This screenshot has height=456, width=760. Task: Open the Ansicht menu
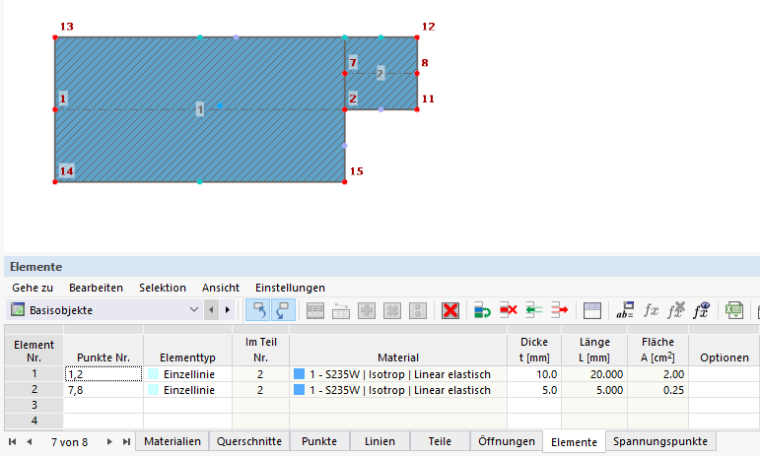coord(221,288)
